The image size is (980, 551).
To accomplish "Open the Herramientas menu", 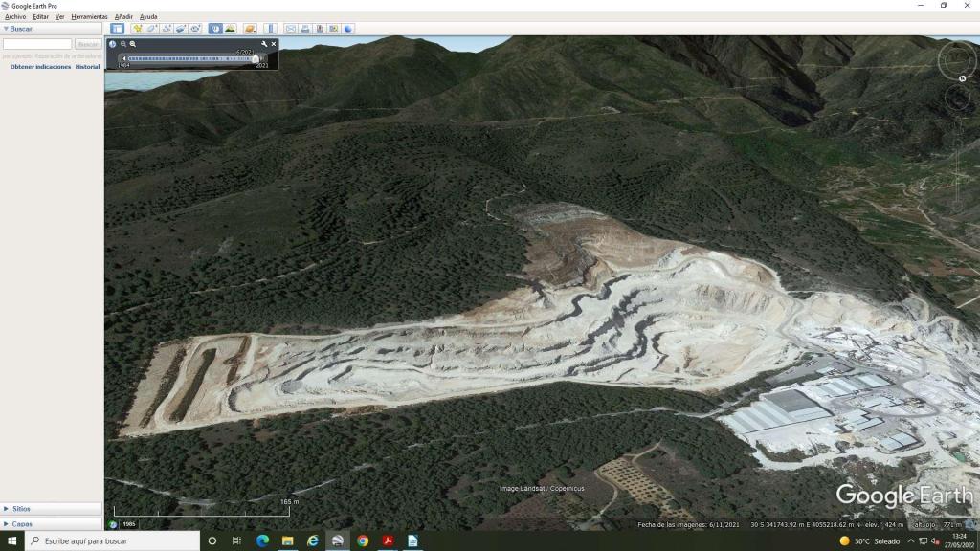I will tap(89, 16).
